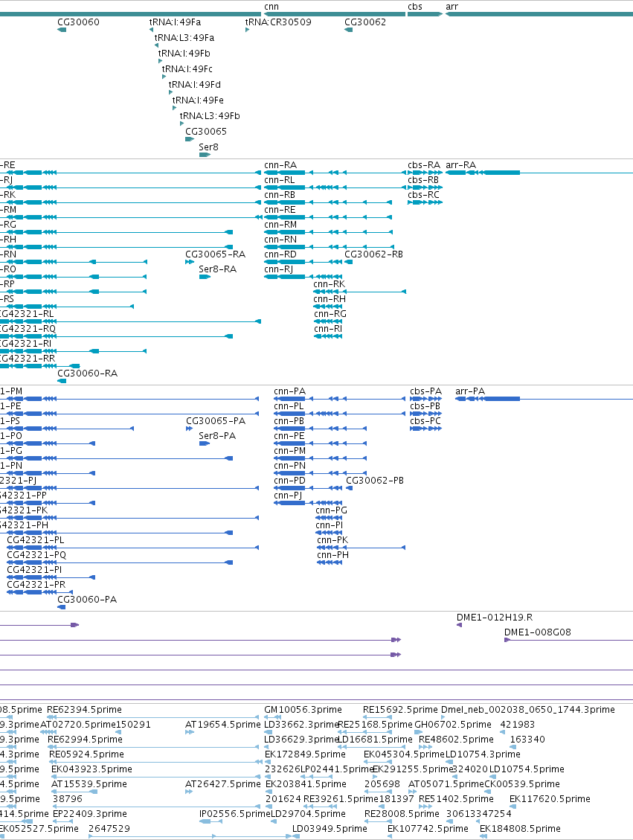Image resolution: width=633 pixels, height=840 pixels.
Task: Click transcript cnn-RB label
Action: (x=280, y=195)
